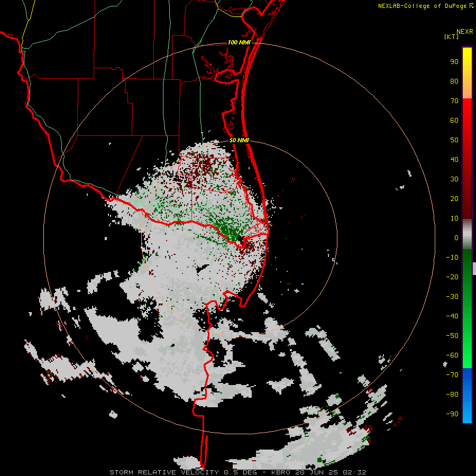Select the 60 value on the velocity scale
Screen dimensions: 476x476
click(x=454, y=120)
